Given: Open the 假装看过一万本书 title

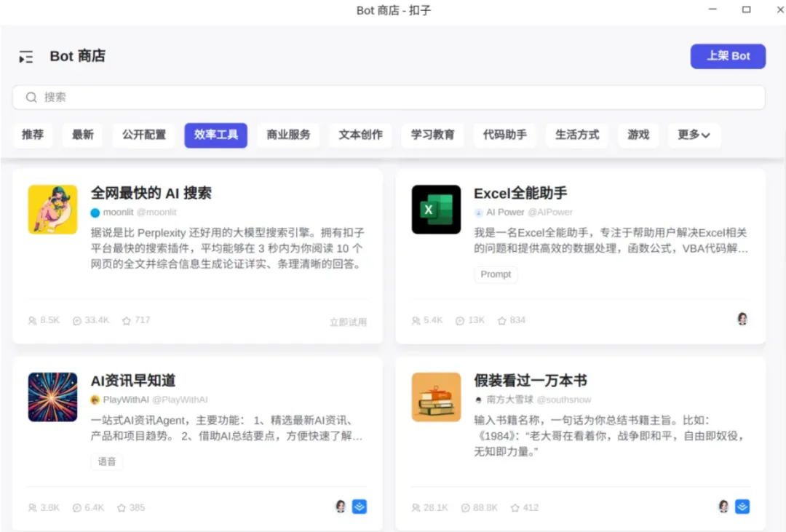Looking at the screenshot, I should pos(531,381).
